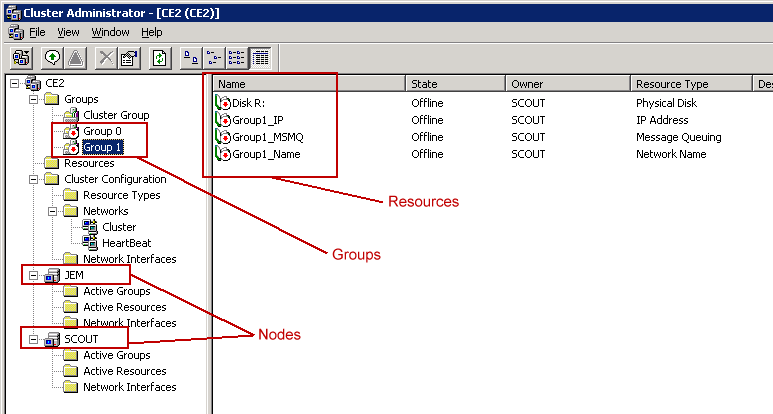Click the Refresh toolbar icon
Image resolution: width=773 pixels, height=414 pixels.
pos(159,58)
